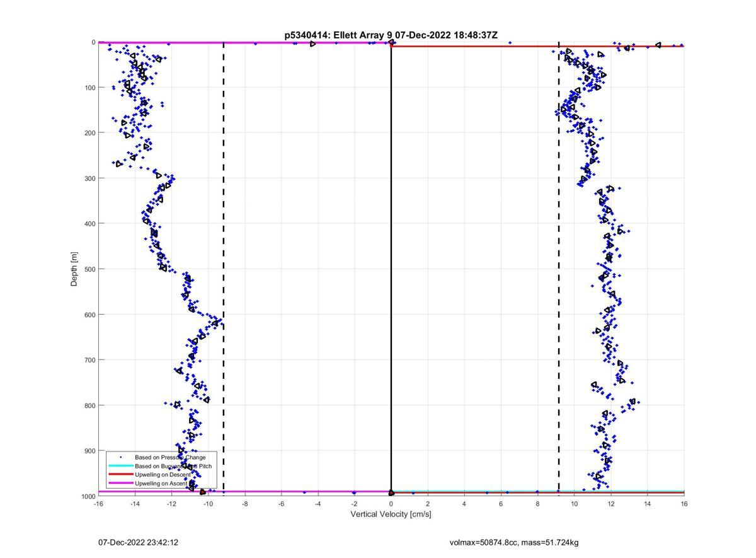Select legend entry 'Based on Pressure Change'
Image resolution: width=756 pixels, height=558 pixels.
pyautogui.click(x=170, y=457)
